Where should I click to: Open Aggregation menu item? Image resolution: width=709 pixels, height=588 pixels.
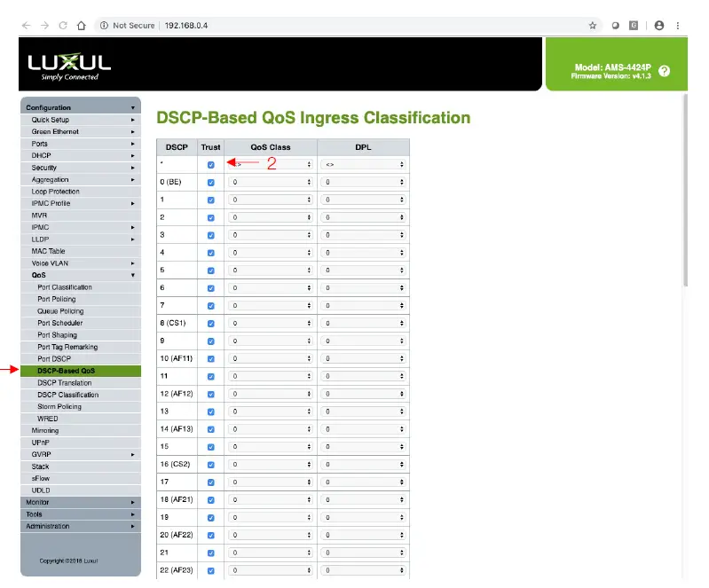(81, 179)
